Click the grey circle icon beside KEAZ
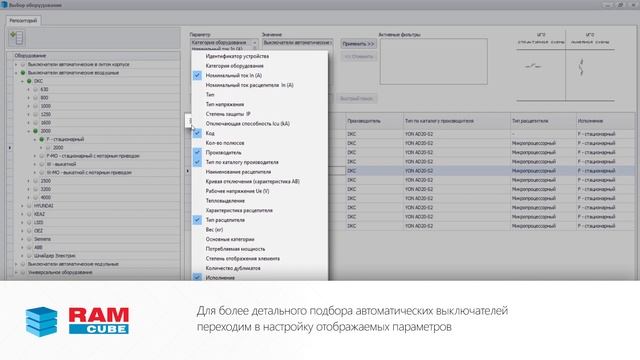This screenshot has width=640, height=360. 29,214
